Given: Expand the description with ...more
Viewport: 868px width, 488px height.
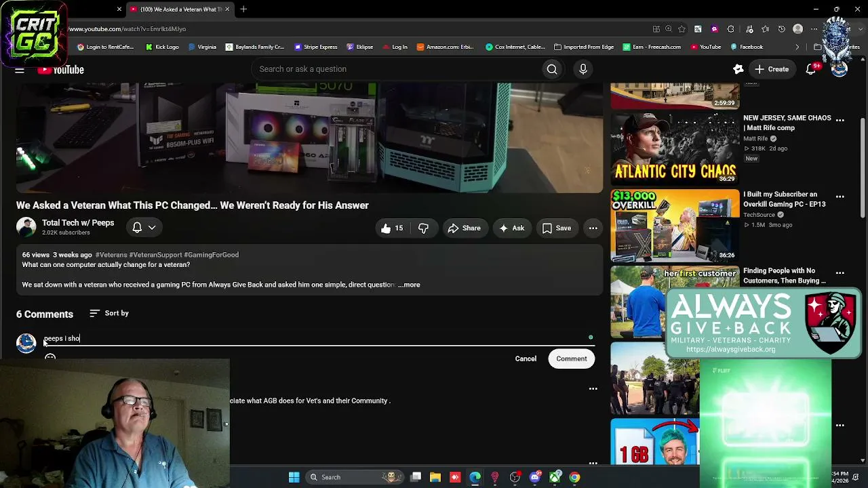Looking at the screenshot, I should (x=409, y=285).
